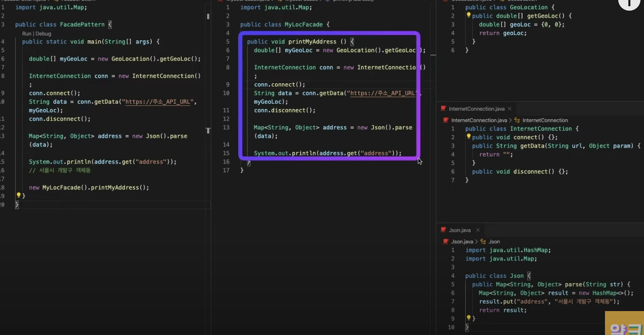Click "conn.connect();" in MyLocFacade editor
This screenshot has height=335, width=644.
tap(280, 84)
